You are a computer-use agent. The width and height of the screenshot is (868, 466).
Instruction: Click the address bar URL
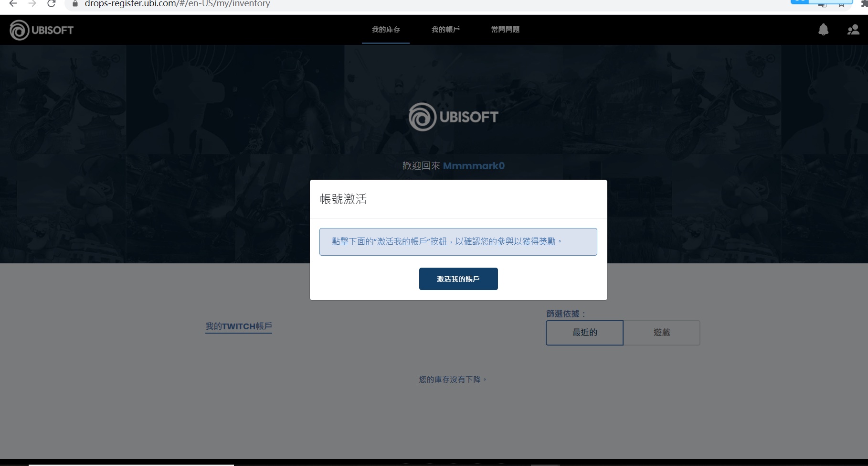[178, 4]
